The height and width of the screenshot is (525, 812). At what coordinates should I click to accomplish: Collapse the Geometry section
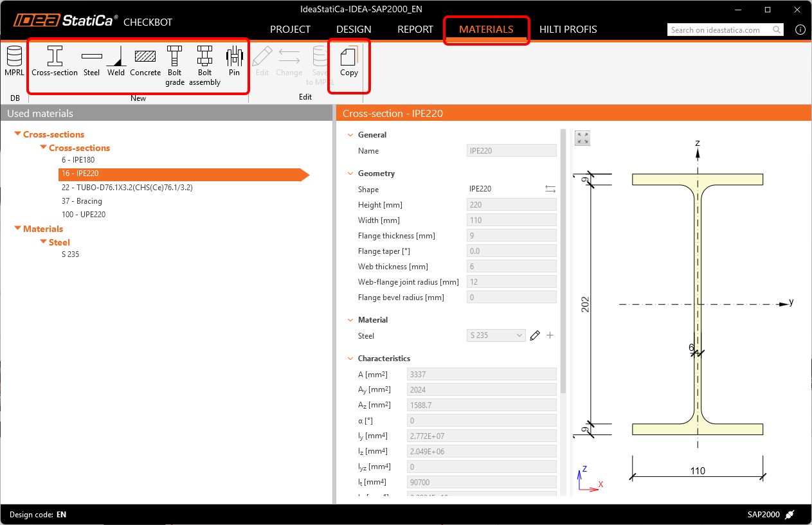350,174
